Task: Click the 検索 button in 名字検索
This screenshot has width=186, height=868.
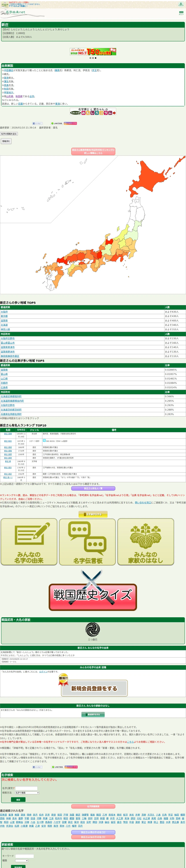Action: 18,800
